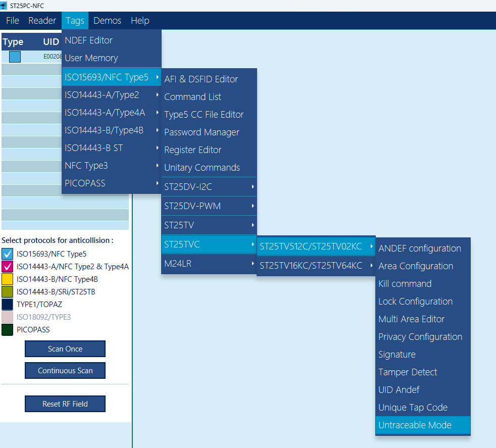The width and height of the screenshot is (496, 448).
Task: Choose Area Configuration
Action: (x=423, y=266)
